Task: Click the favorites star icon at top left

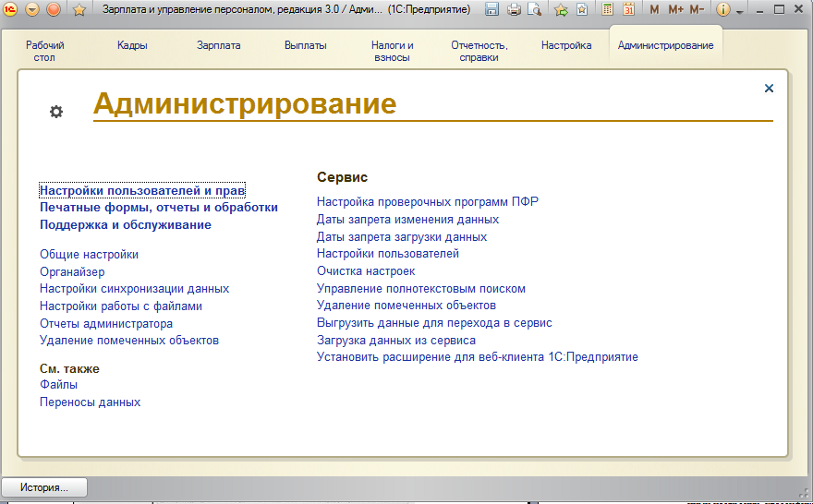Action: pyautogui.click(x=79, y=9)
